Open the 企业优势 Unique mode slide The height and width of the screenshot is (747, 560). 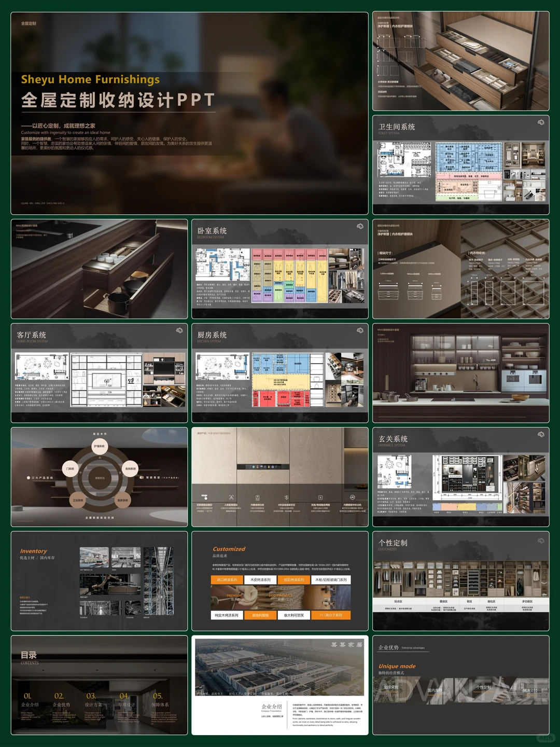point(460,685)
